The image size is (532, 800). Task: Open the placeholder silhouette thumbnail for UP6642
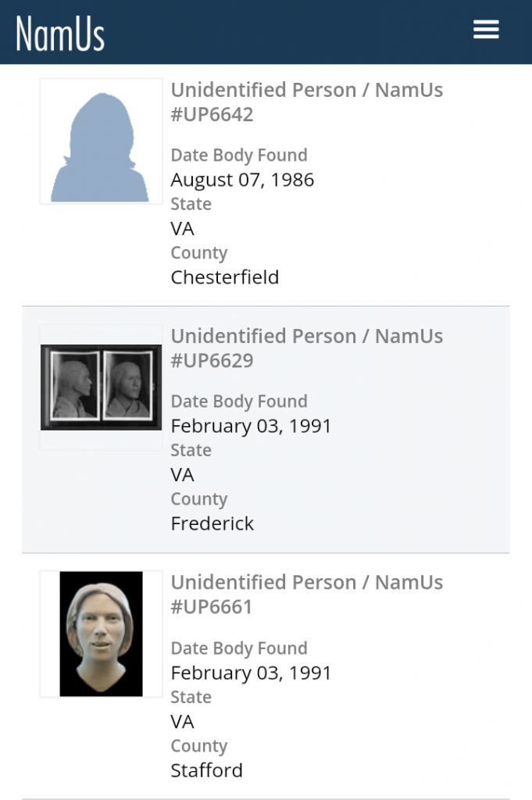[x=101, y=141]
